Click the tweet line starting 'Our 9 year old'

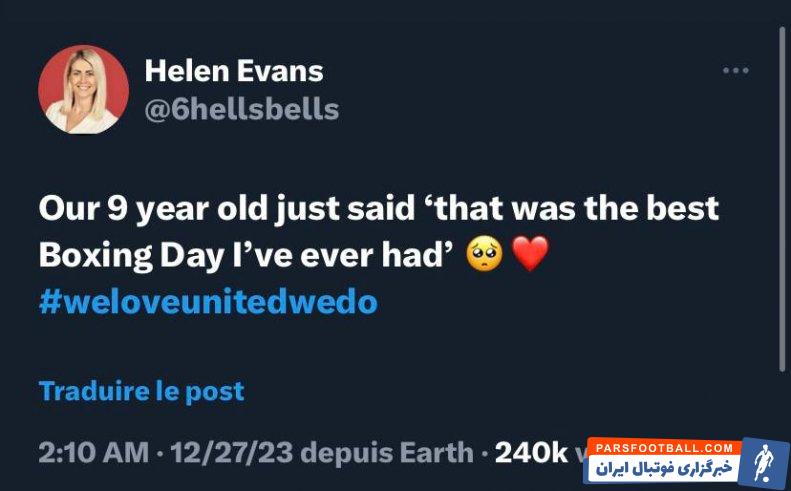pyautogui.click(x=378, y=208)
